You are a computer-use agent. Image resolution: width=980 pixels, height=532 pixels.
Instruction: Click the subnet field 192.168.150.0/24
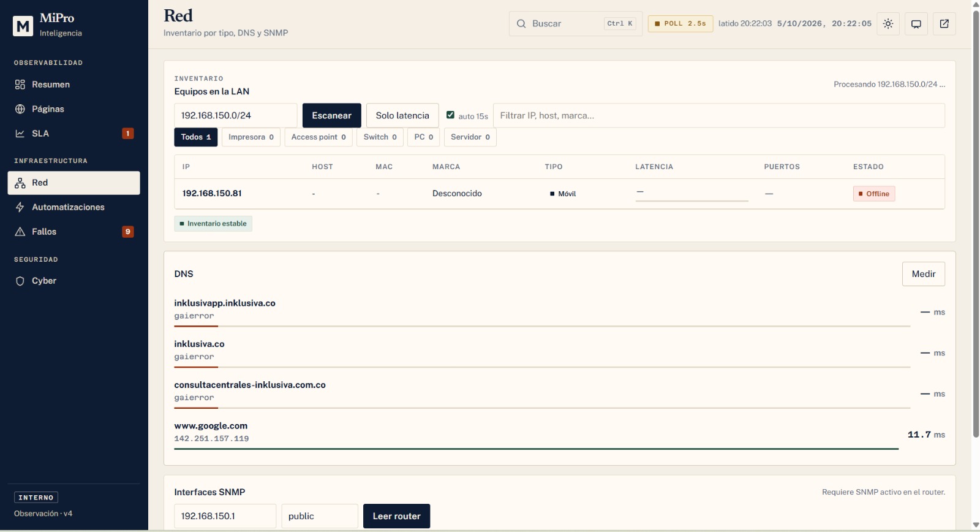click(x=236, y=116)
